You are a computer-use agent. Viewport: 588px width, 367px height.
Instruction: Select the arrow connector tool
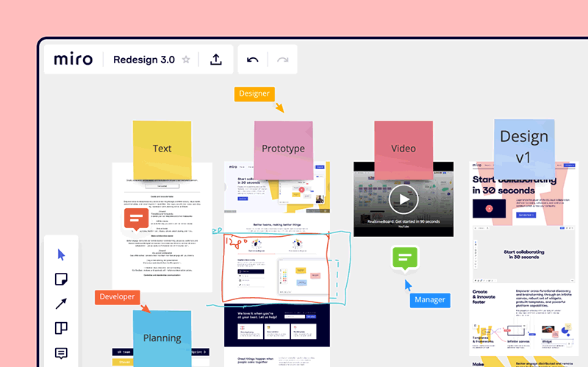(61, 304)
